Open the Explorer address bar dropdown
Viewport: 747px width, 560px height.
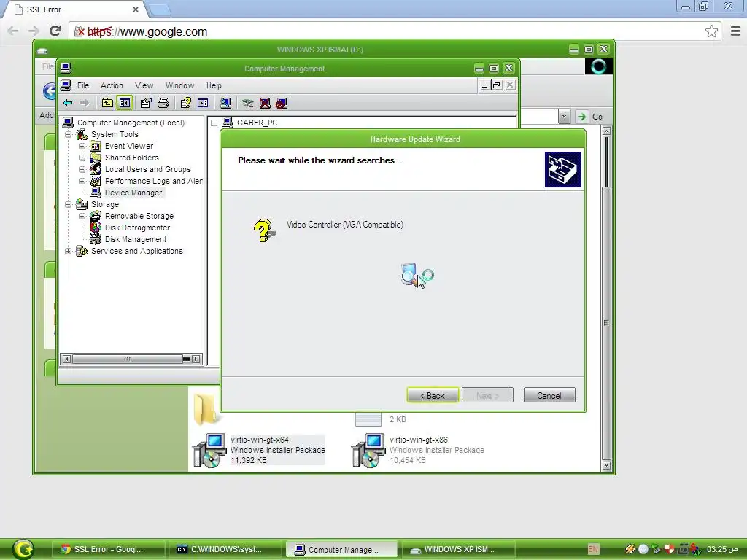coord(564,117)
